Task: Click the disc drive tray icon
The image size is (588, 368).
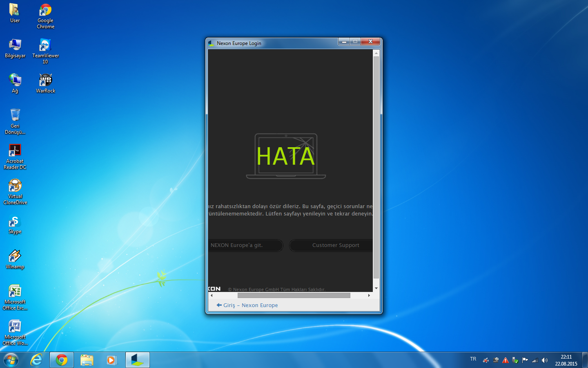Action: pyautogui.click(x=496, y=360)
